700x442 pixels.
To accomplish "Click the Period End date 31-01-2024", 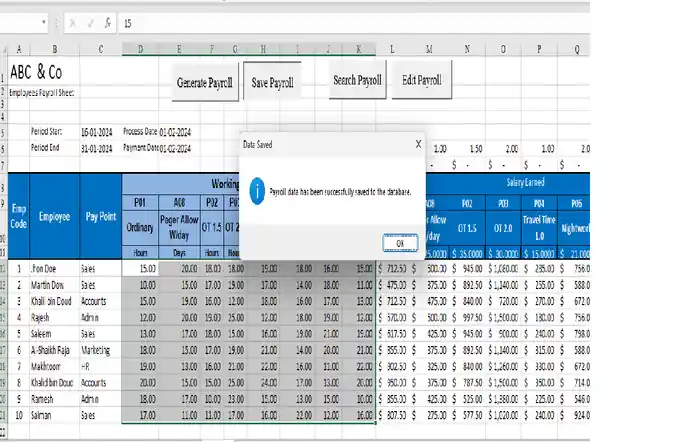I will pos(96,149).
